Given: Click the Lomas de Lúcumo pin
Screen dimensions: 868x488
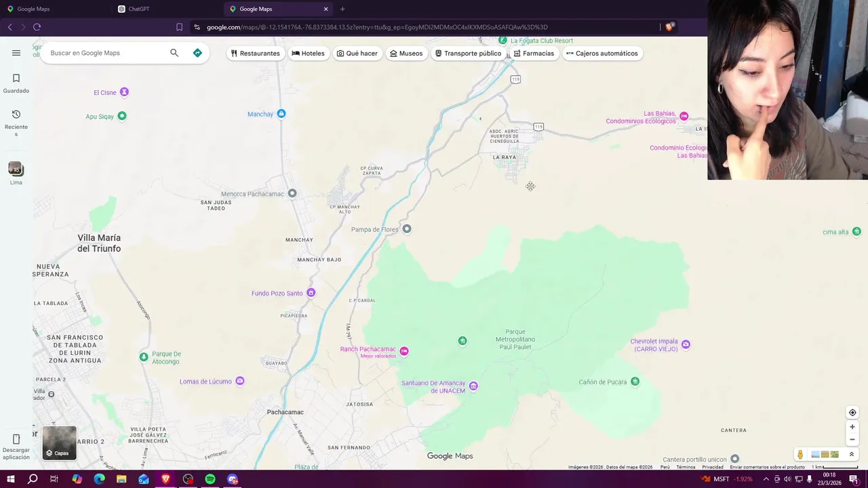Looking at the screenshot, I should 239,381.
